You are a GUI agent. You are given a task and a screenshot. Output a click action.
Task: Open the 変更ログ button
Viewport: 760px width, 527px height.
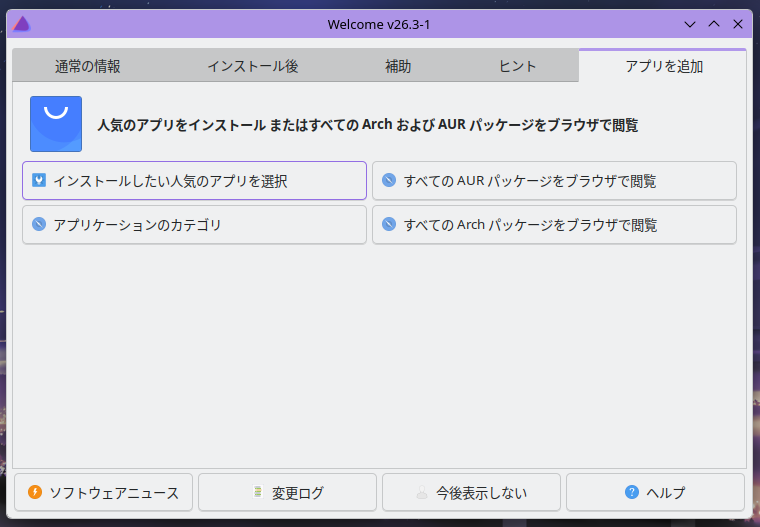(287, 492)
